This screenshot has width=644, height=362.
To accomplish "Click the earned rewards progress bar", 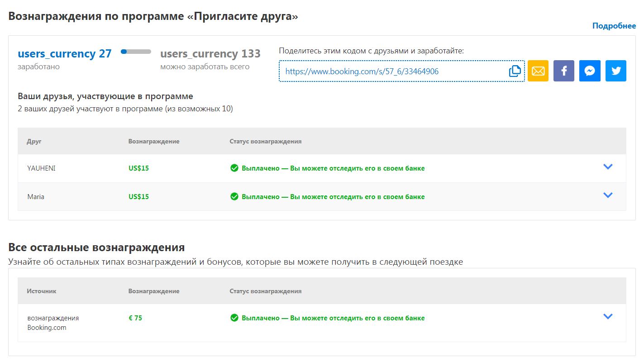I will [x=136, y=52].
